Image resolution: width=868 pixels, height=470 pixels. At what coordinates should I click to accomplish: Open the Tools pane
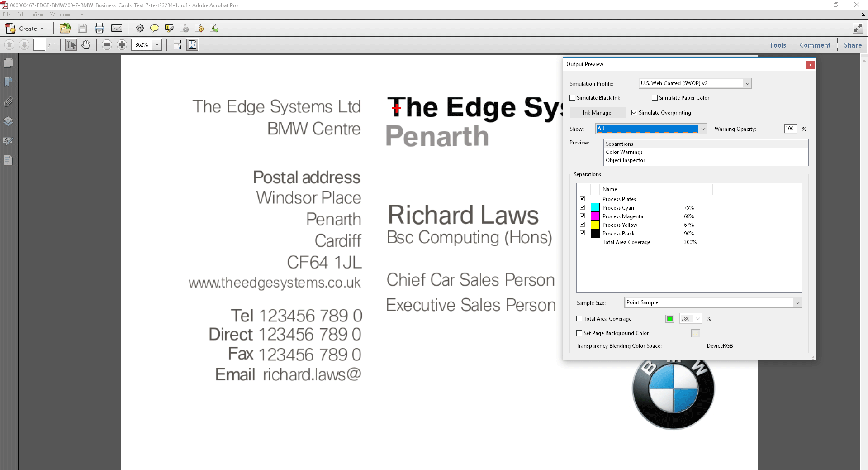coord(778,45)
